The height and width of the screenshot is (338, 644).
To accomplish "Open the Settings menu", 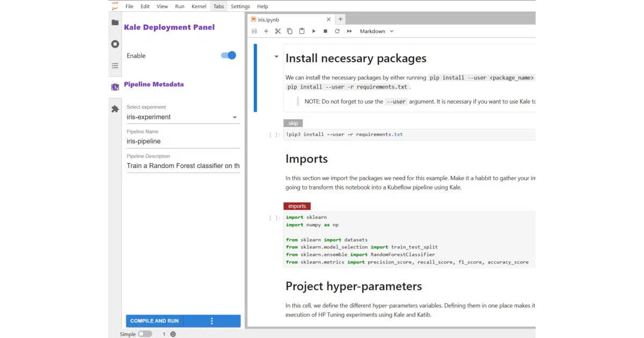I will 240,6.
